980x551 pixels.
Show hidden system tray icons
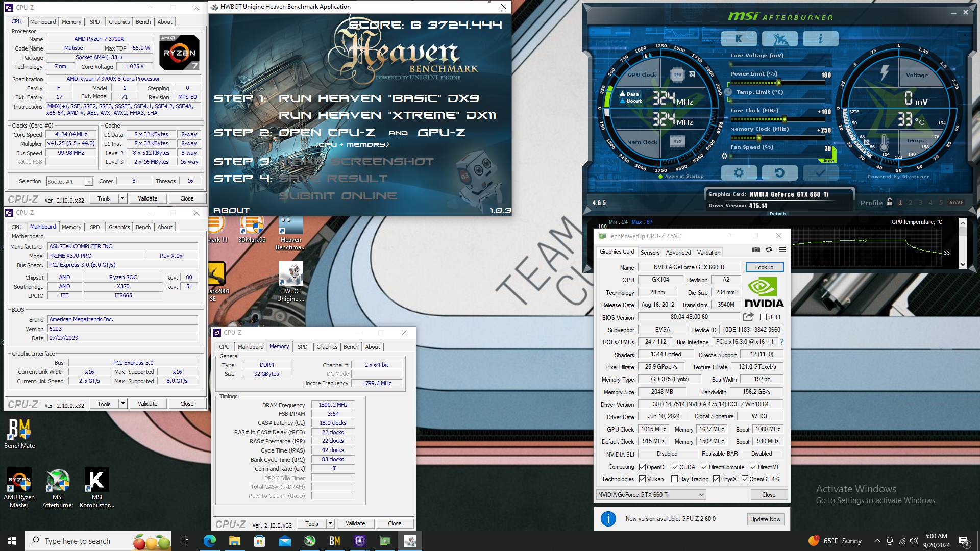[877, 541]
